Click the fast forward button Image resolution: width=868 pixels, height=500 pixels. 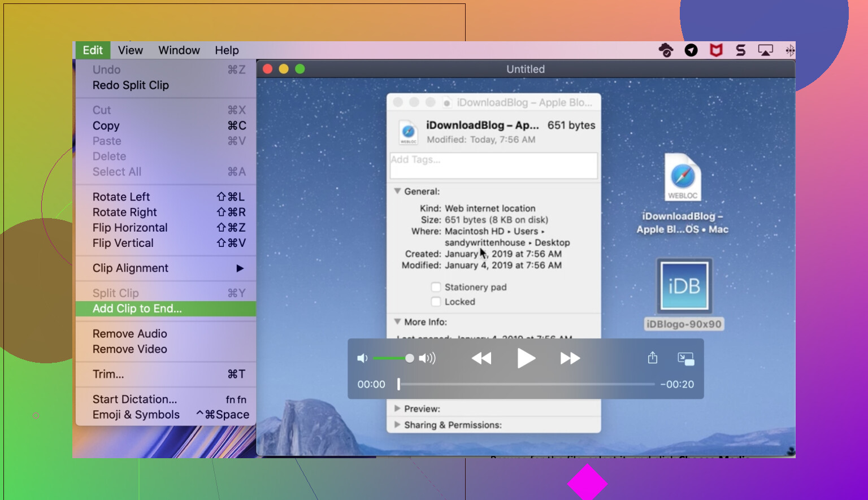pyautogui.click(x=570, y=358)
